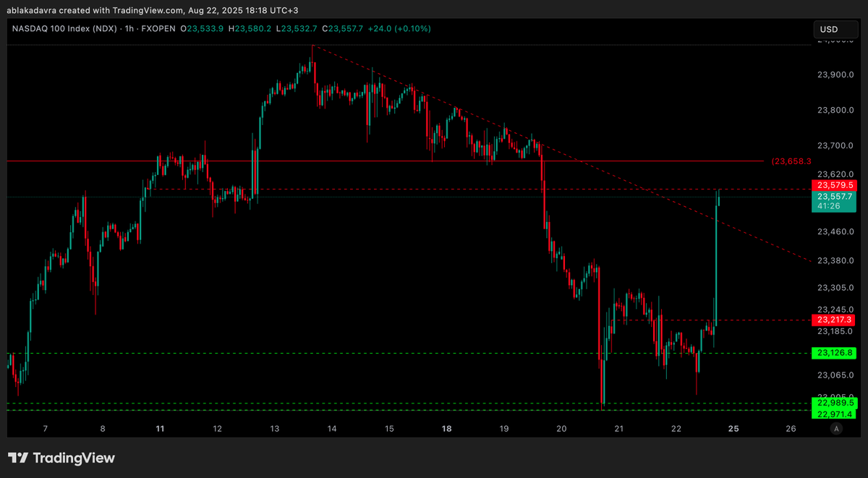Click date label 7 on time axis
868x478 pixels.
(45, 429)
